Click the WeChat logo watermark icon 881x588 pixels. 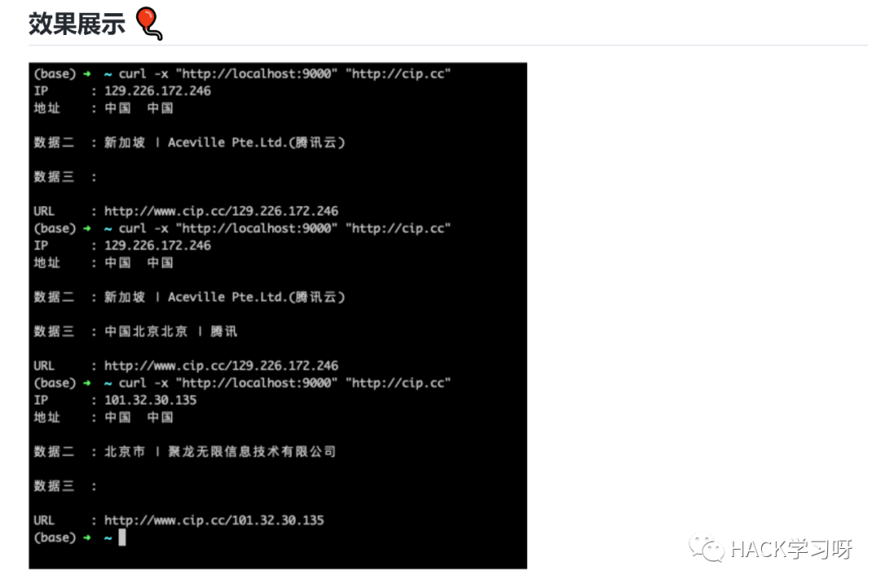pos(706,547)
